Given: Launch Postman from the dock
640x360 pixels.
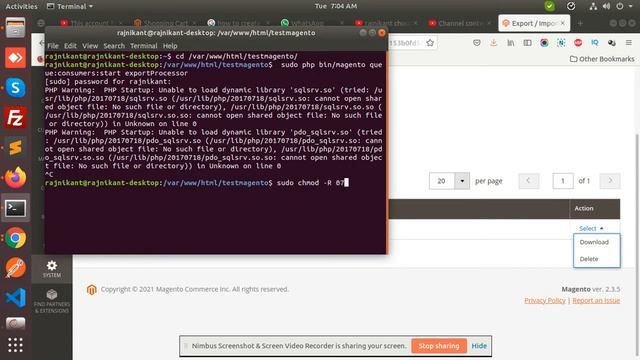Looking at the screenshot, I should (x=16, y=268).
